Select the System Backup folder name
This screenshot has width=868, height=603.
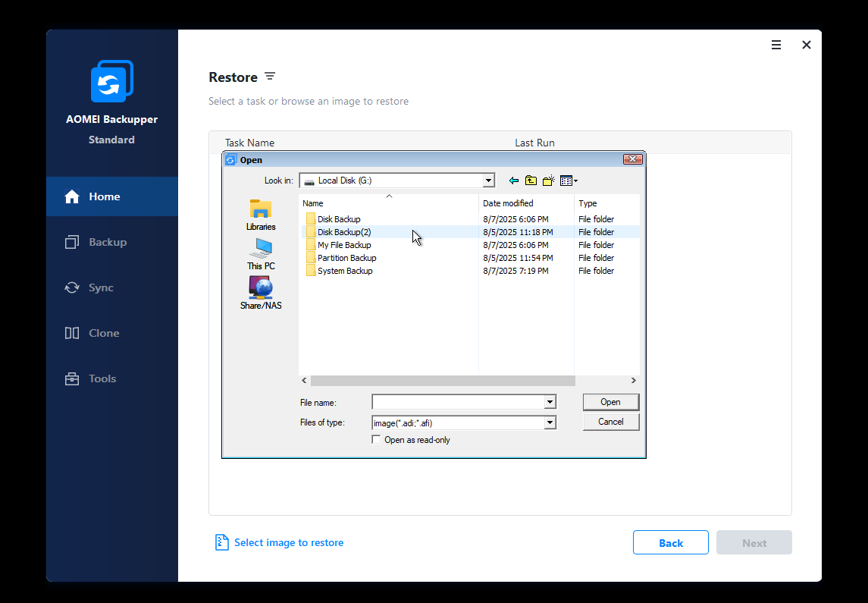pos(345,271)
